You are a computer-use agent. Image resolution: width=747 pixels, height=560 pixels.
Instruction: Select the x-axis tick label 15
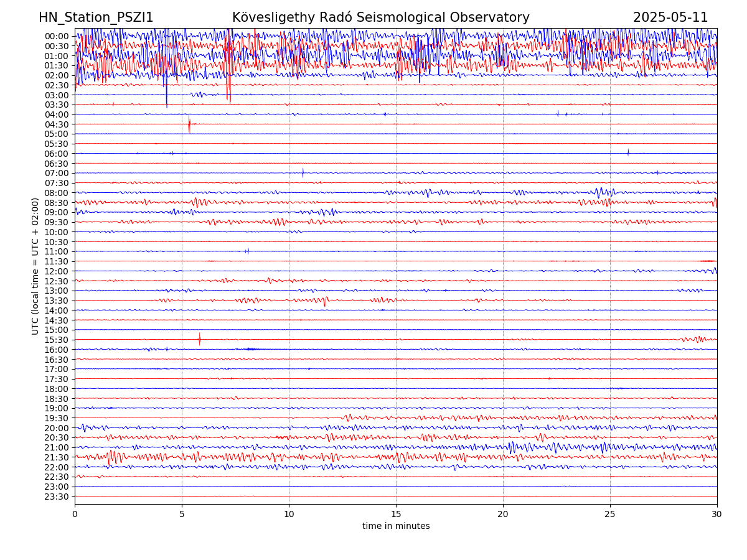click(396, 515)
